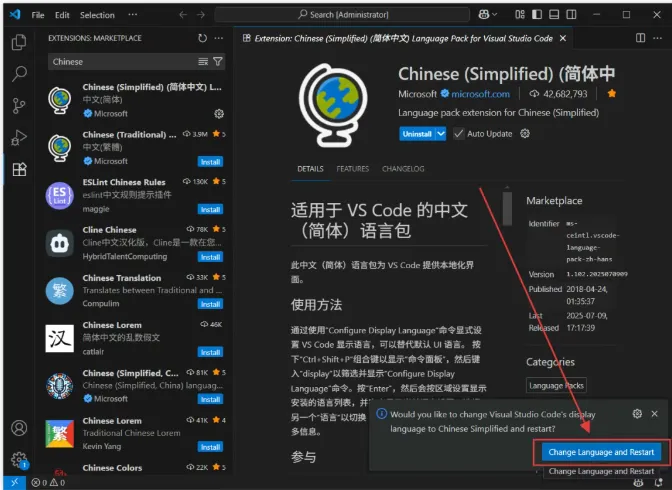This screenshot has width=672, height=490.
Task: Select the Language Packs category tag
Action: [x=556, y=385]
